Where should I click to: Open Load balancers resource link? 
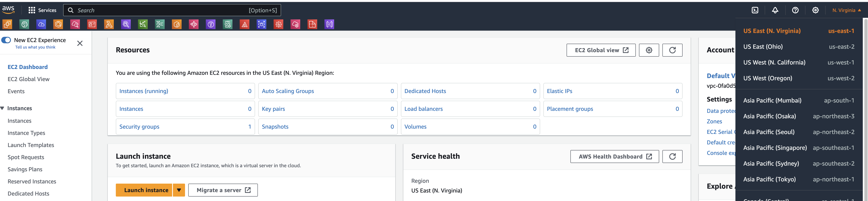[x=424, y=109]
